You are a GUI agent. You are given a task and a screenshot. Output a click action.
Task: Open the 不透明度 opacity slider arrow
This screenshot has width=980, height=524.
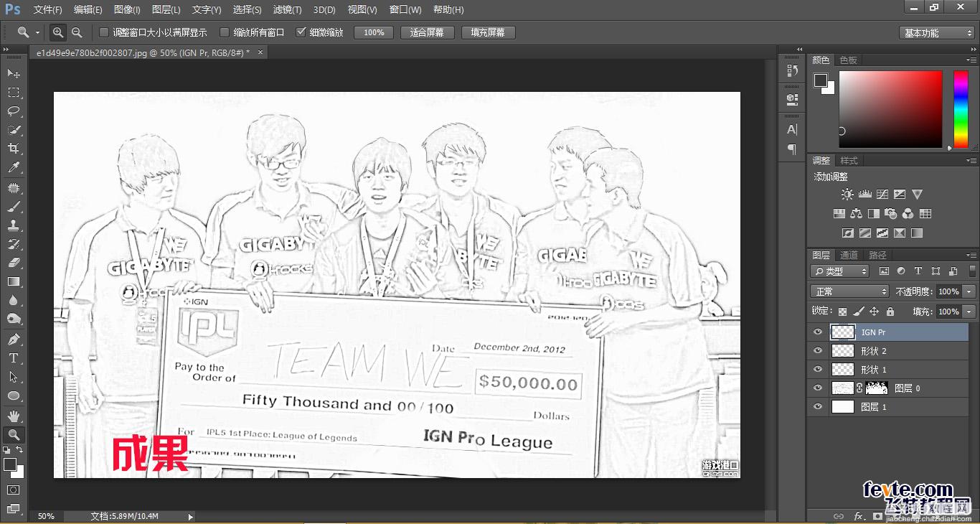coord(969,291)
